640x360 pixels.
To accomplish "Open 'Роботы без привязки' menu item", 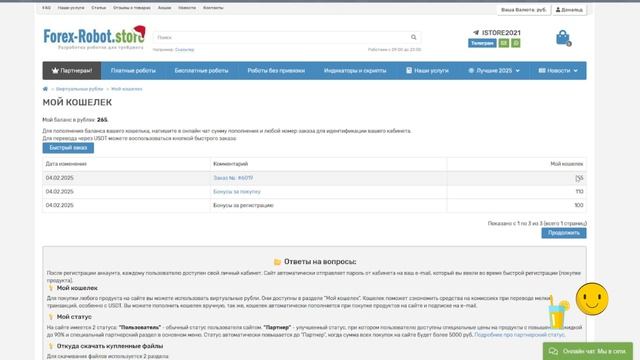I will coord(276,71).
